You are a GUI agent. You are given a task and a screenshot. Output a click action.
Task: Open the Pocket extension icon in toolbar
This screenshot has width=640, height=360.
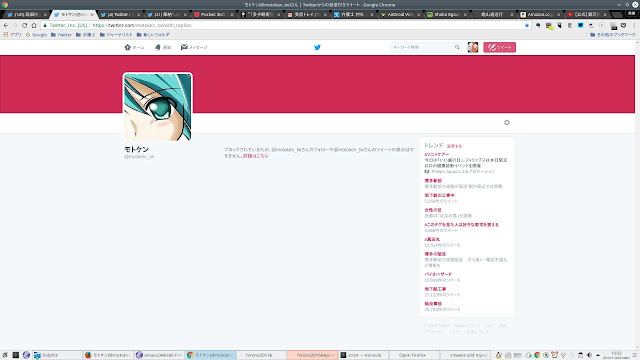tap(623, 25)
